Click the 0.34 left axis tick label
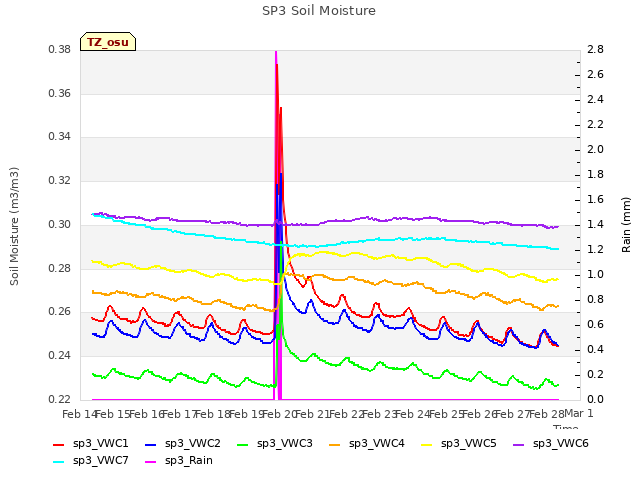 pyautogui.click(x=60, y=136)
